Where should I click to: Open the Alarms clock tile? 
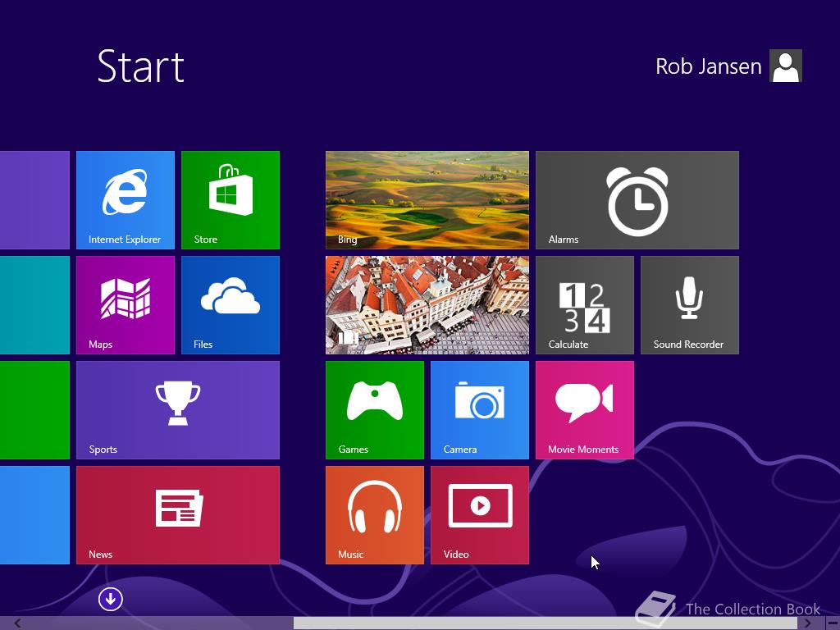coord(637,200)
